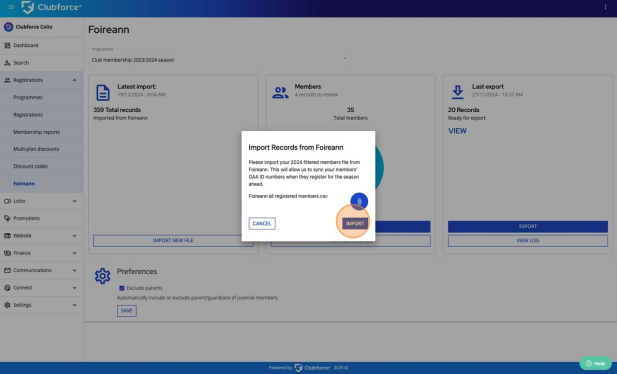
Task: Click CANCEL in the import dialog
Action: coord(262,223)
